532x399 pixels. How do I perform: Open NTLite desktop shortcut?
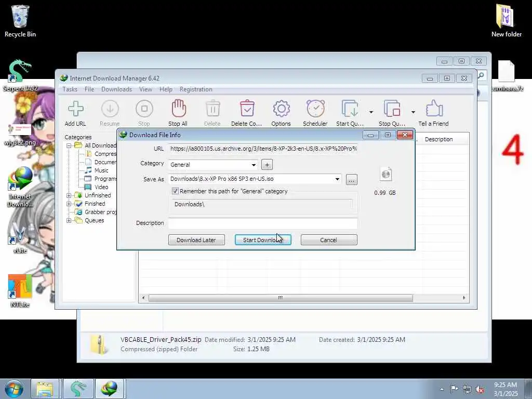(20, 291)
